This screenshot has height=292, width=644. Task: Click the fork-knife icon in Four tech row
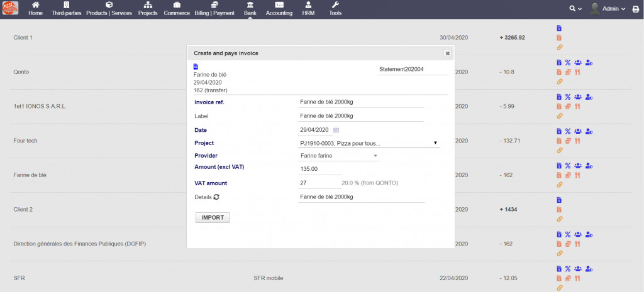pyautogui.click(x=577, y=141)
